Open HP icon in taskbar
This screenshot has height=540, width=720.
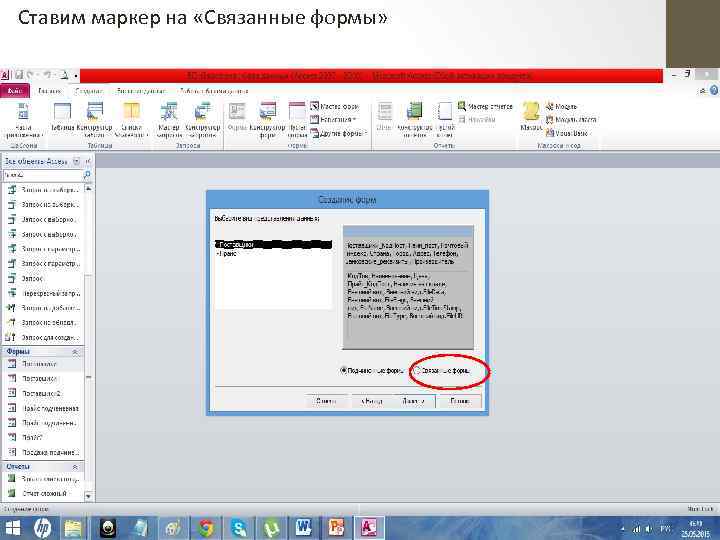pos(42,528)
